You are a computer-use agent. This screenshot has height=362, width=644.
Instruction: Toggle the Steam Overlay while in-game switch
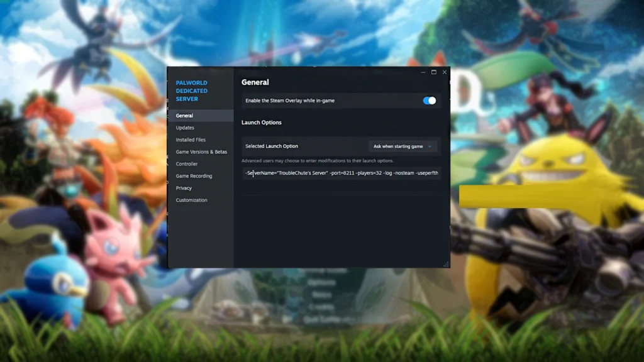pyautogui.click(x=429, y=101)
